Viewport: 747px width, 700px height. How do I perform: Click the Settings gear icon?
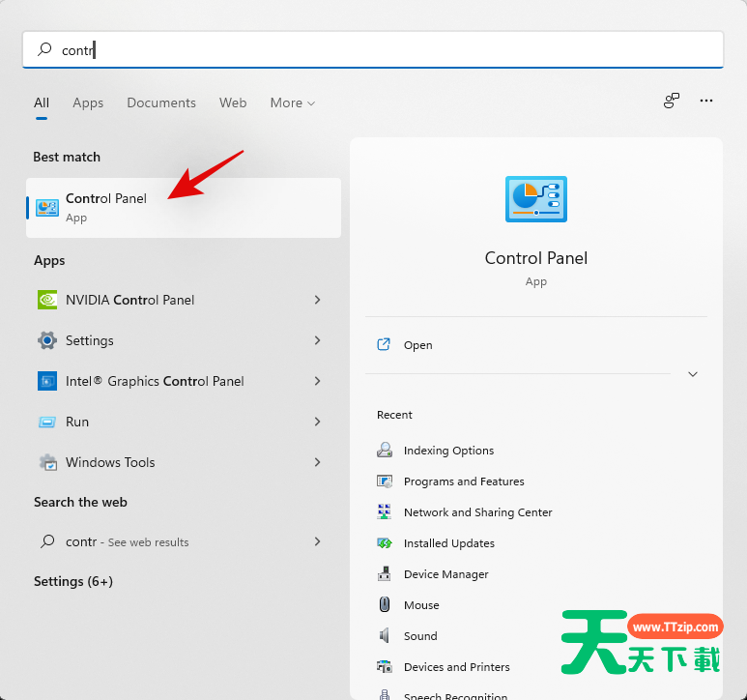[46, 340]
